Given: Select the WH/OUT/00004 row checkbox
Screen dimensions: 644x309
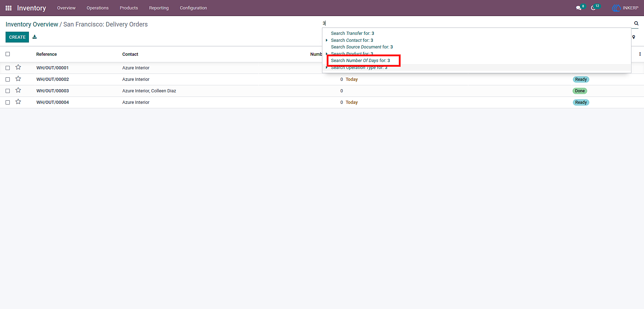Looking at the screenshot, I should click(x=8, y=102).
